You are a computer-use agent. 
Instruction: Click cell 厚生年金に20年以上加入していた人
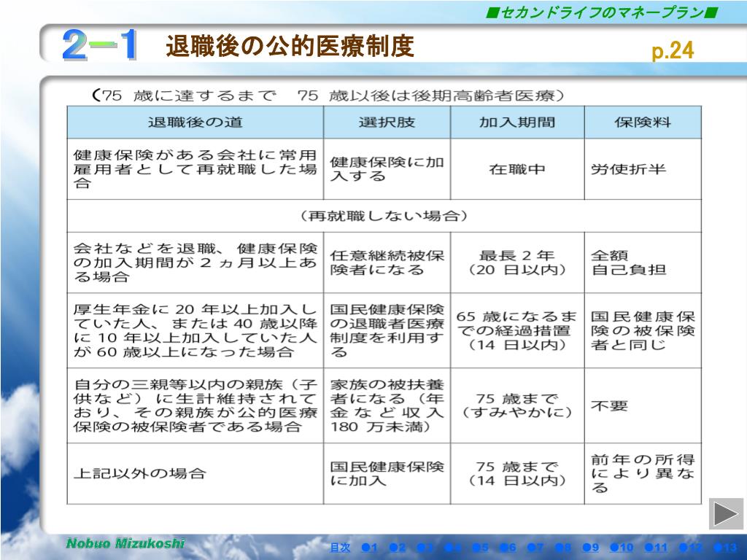click(196, 330)
